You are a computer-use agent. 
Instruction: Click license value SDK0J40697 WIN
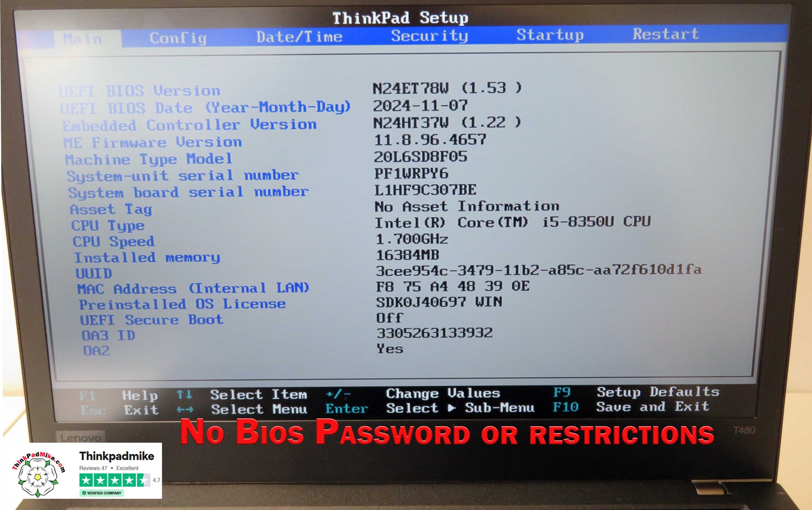(x=439, y=302)
